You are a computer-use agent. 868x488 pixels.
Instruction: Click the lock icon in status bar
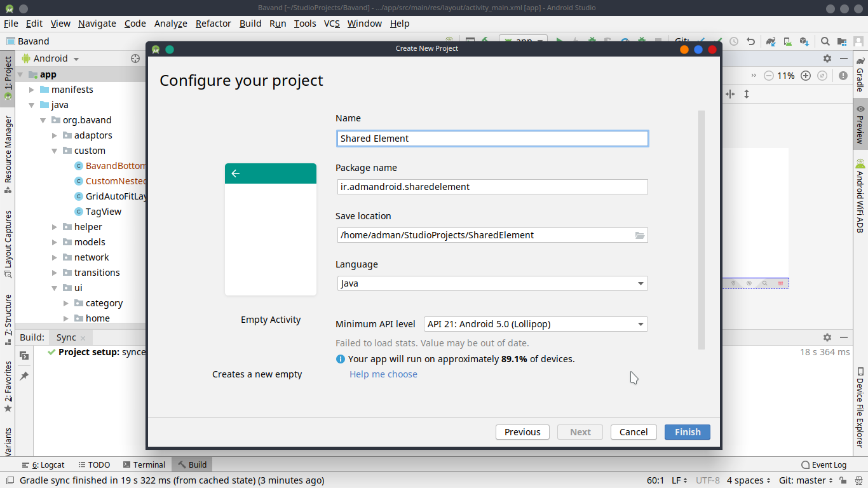843,481
